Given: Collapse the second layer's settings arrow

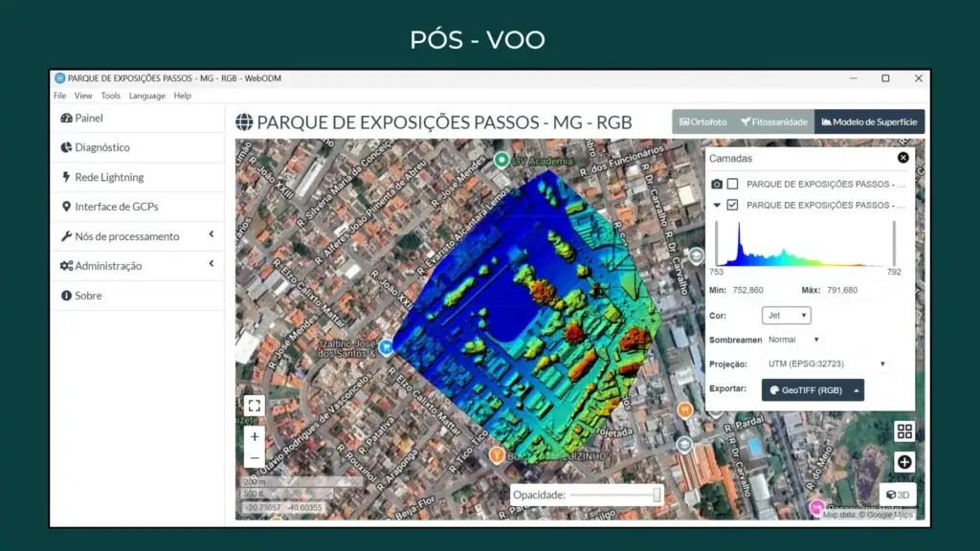Looking at the screenshot, I should 717,205.
